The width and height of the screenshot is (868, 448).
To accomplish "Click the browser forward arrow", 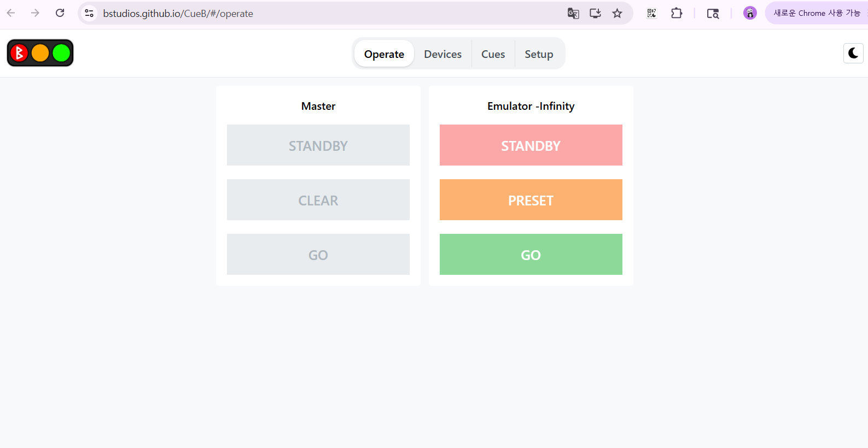I will coord(35,13).
